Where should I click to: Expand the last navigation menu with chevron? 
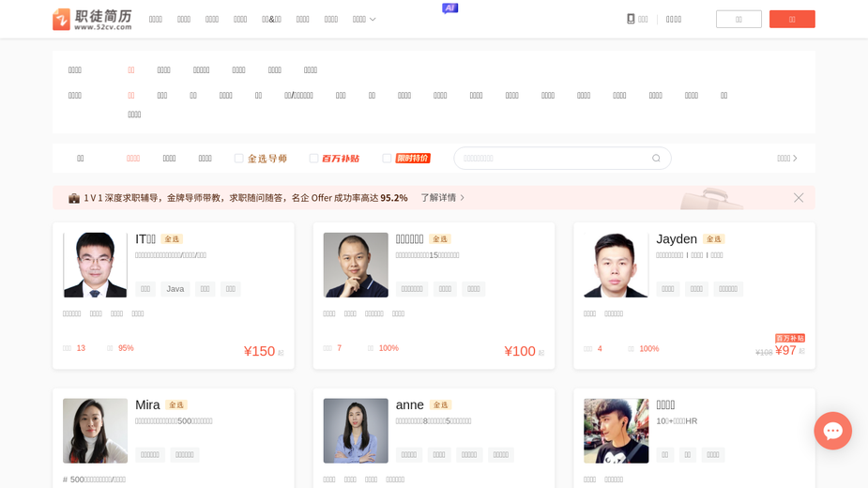(364, 20)
